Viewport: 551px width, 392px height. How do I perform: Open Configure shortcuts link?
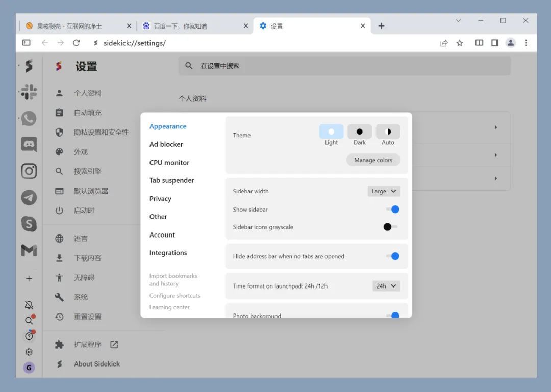click(x=174, y=296)
